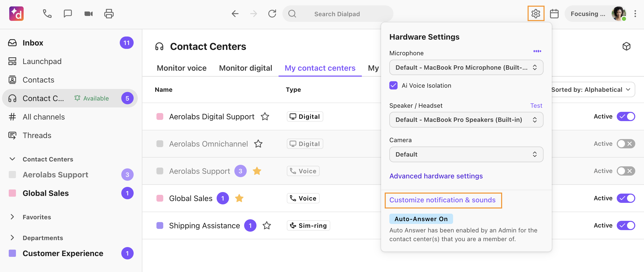Click the Name column header
Screen dimensions: 644x272
[163, 89]
